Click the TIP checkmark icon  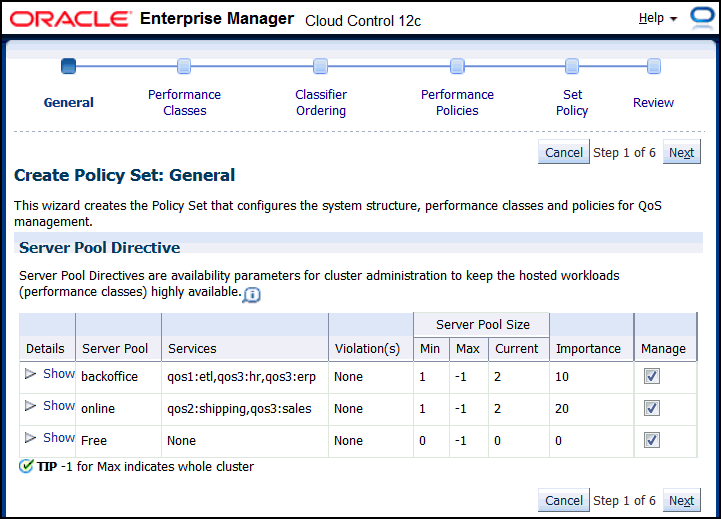27,466
